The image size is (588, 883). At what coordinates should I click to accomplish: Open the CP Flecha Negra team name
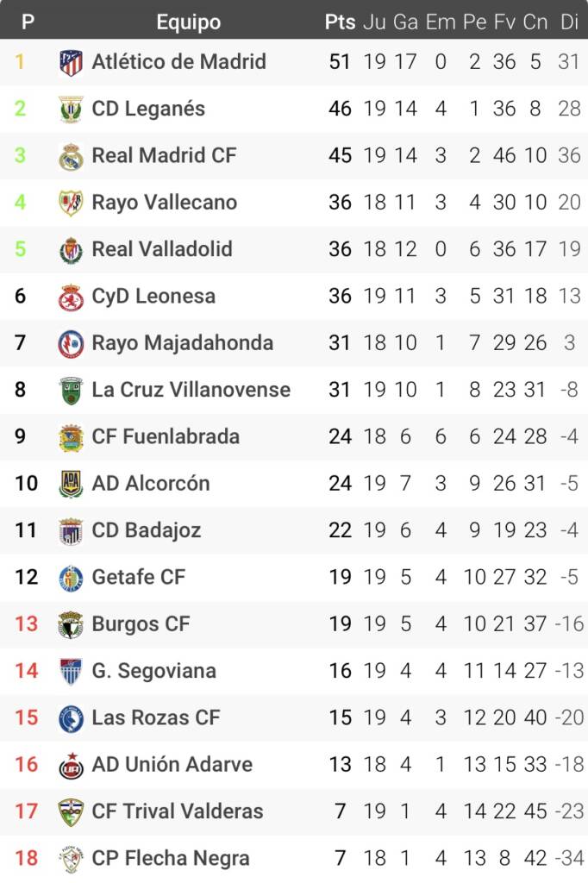point(170,858)
